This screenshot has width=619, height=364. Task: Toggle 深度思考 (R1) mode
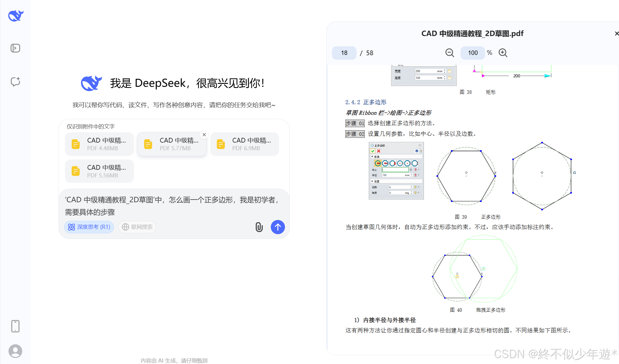click(x=89, y=227)
